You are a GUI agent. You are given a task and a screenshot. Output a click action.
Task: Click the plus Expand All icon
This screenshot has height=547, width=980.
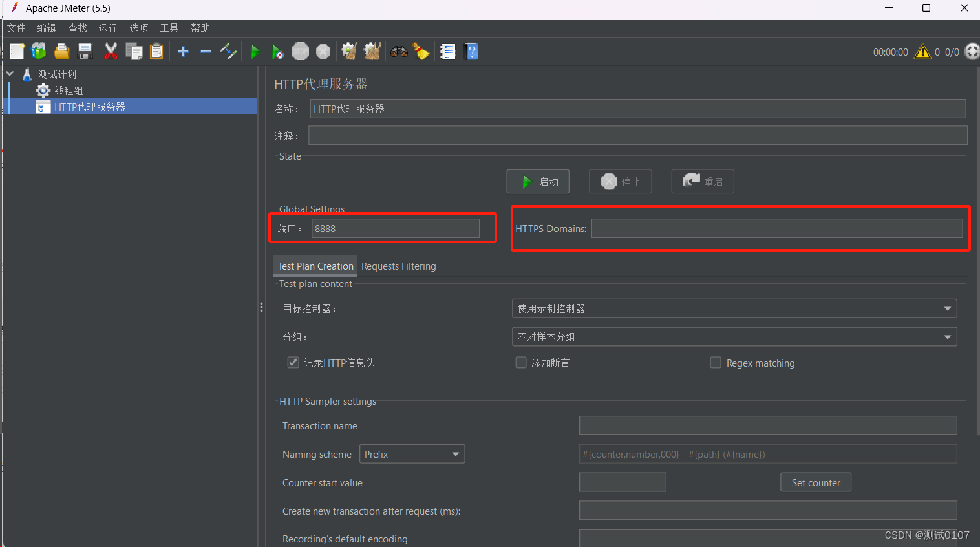point(184,52)
